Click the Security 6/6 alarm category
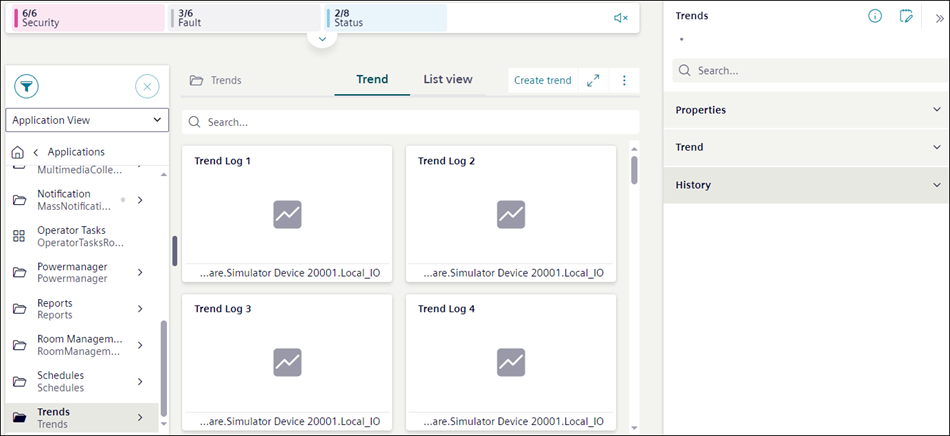 [x=88, y=17]
